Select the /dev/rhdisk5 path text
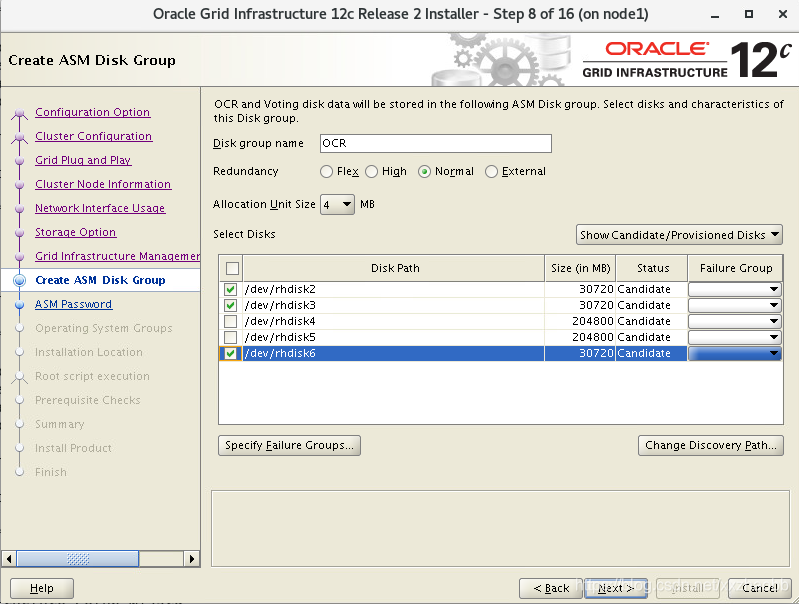The image size is (799, 604). [x=280, y=337]
